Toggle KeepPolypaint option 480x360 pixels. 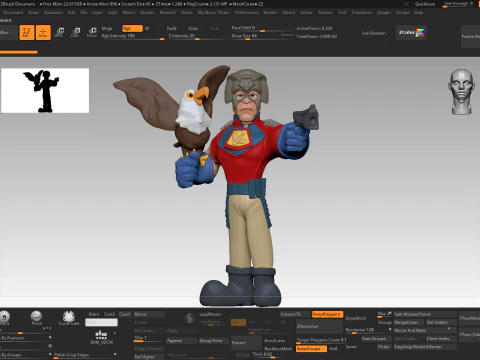coord(327,314)
